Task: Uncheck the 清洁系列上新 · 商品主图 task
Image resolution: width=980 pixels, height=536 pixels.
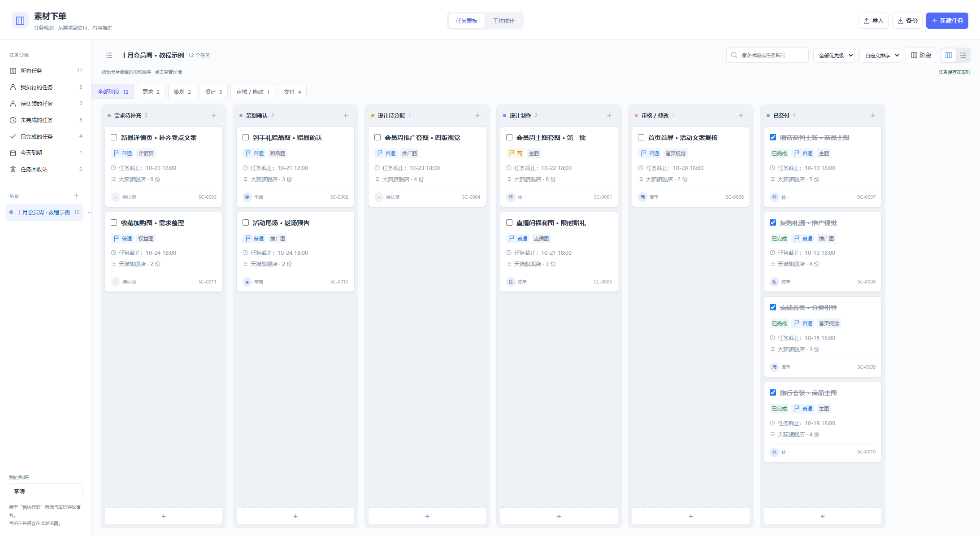Action: pyautogui.click(x=773, y=137)
